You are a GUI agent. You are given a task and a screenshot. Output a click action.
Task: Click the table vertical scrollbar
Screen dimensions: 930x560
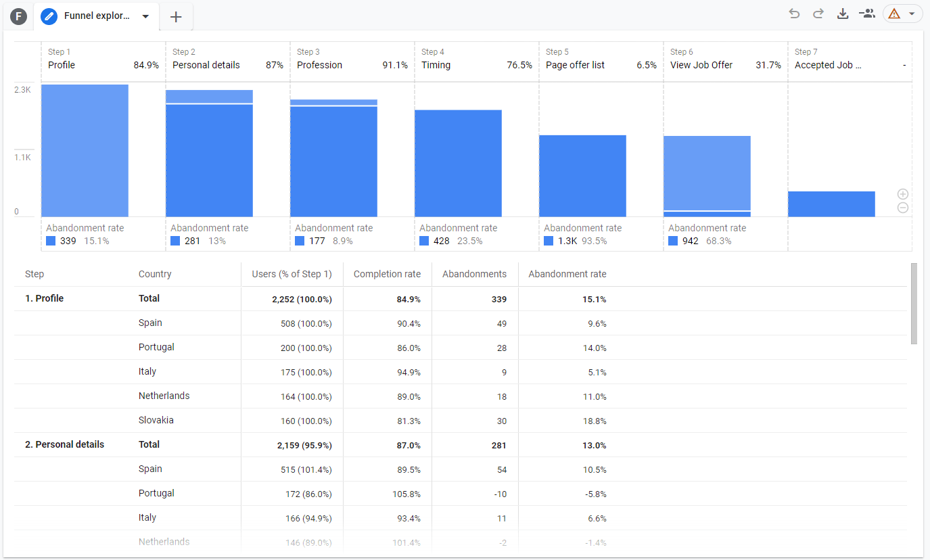914,304
